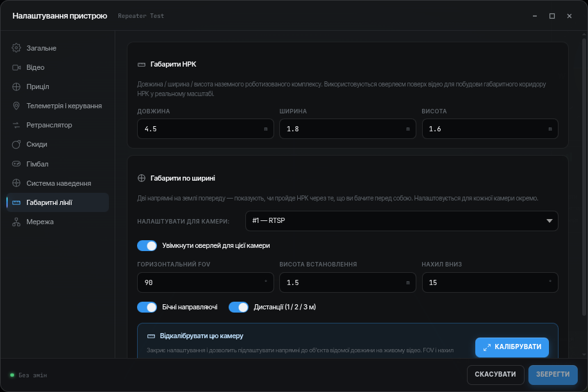Viewport: 588px width, 392px height.
Task: Click the vertical scrollbar of settings panel
Action: [584, 176]
